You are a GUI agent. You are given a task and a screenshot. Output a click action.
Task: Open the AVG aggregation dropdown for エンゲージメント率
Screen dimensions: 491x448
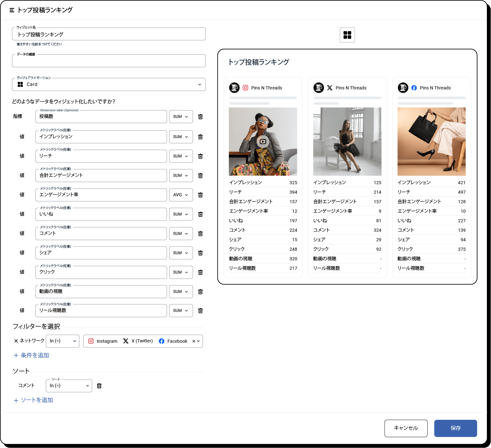(181, 195)
